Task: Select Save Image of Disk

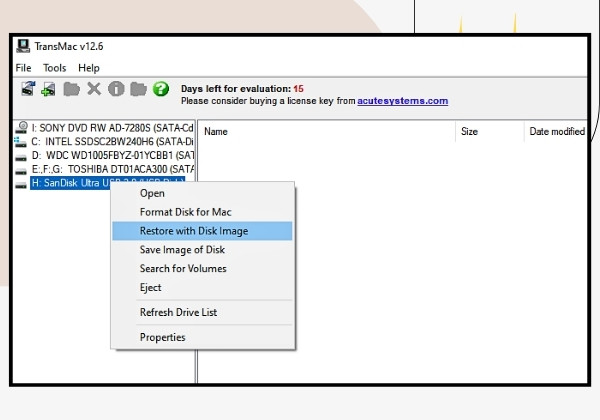Action: tap(202, 249)
